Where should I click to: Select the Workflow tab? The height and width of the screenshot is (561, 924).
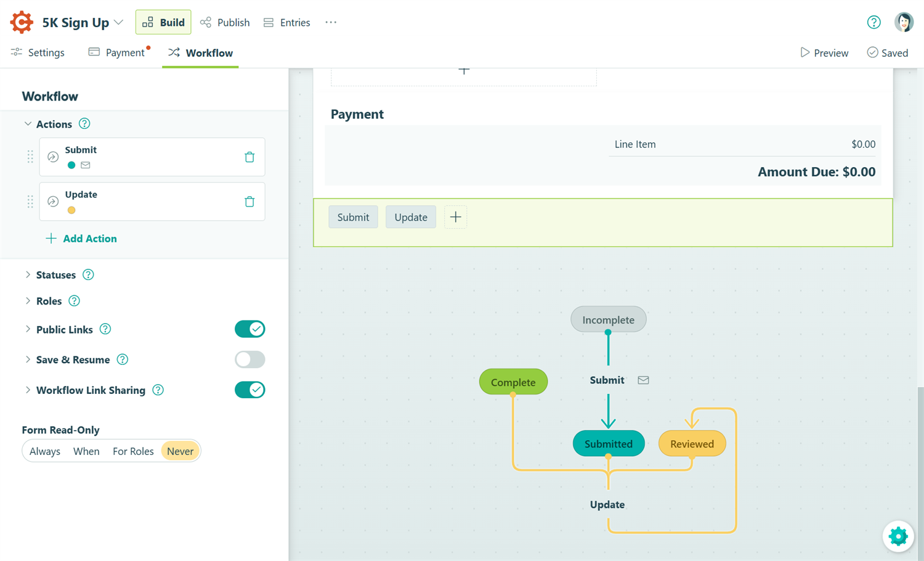tap(200, 52)
